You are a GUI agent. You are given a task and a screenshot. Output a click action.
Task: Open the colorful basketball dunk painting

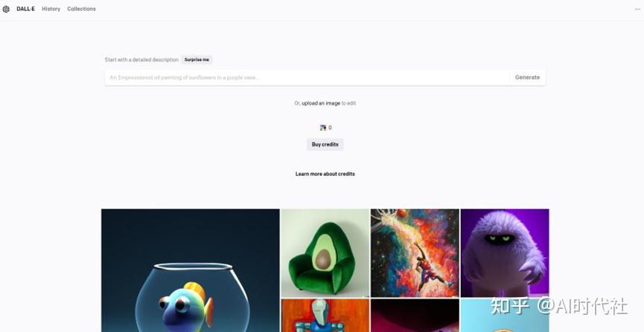(415, 253)
